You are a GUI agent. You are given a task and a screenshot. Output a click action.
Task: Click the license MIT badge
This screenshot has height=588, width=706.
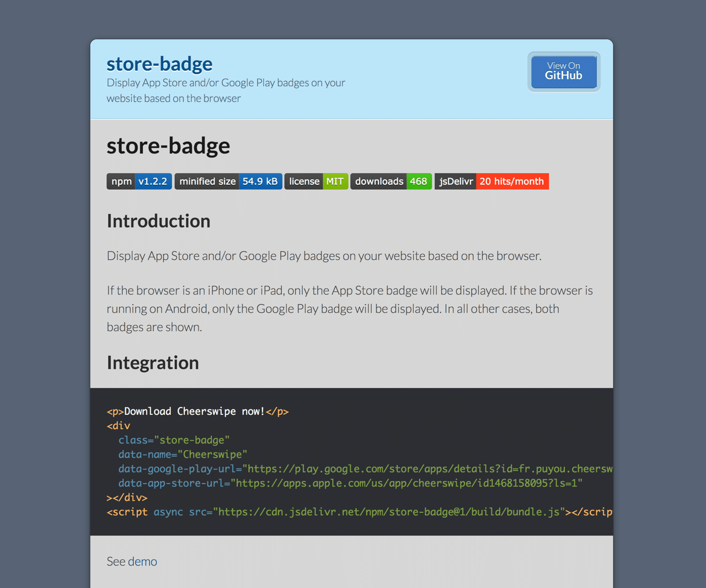coord(316,181)
